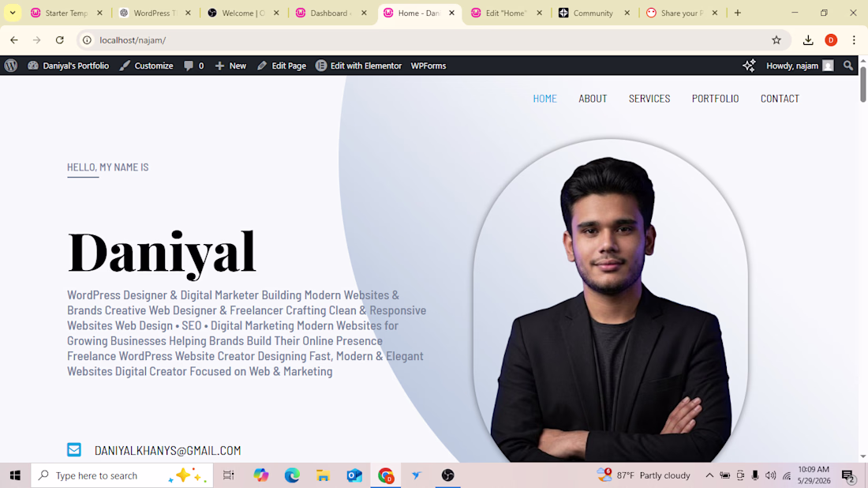Open the weather widget 87°F Partly cloudy
Image resolution: width=868 pixels, height=488 pixels.
[x=644, y=475]
